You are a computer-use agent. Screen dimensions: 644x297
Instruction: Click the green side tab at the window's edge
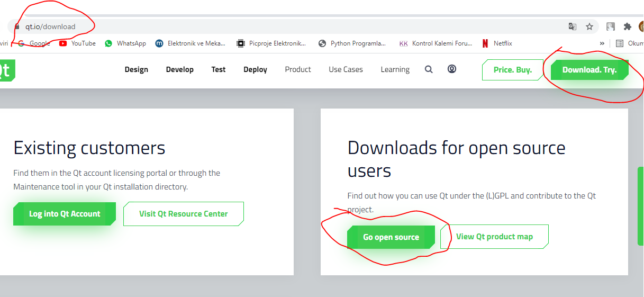(x=641, y=206)
